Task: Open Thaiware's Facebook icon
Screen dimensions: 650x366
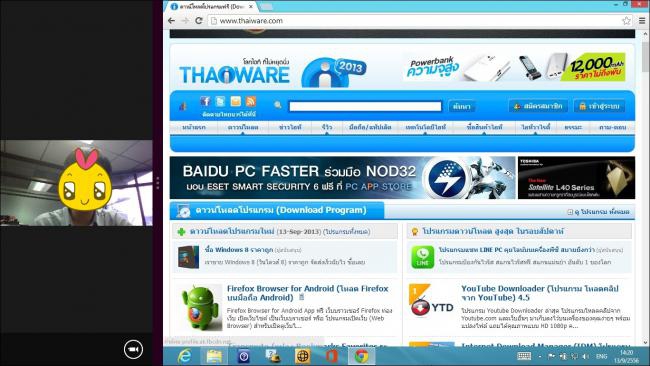Action: coord(205,101)
